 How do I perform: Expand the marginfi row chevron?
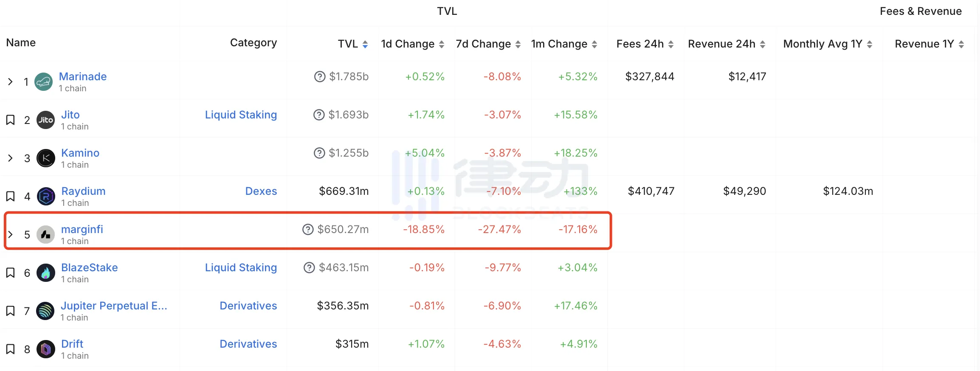pos(11,235)
